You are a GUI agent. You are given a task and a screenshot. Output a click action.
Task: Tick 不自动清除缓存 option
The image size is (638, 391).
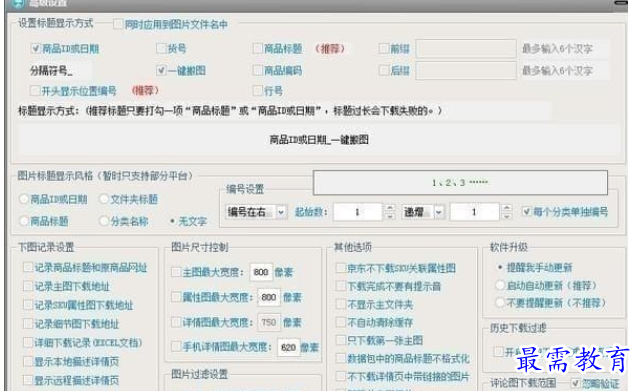coord(341,322)
